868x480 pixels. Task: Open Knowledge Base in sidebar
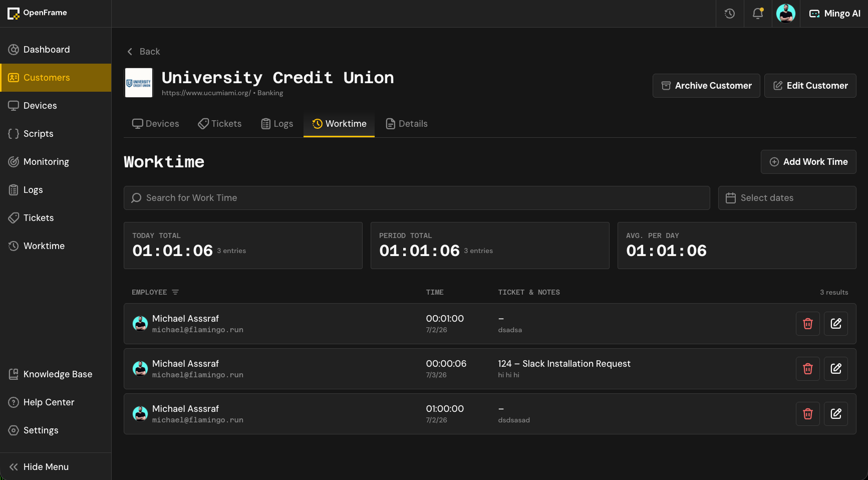coord(56,374)
